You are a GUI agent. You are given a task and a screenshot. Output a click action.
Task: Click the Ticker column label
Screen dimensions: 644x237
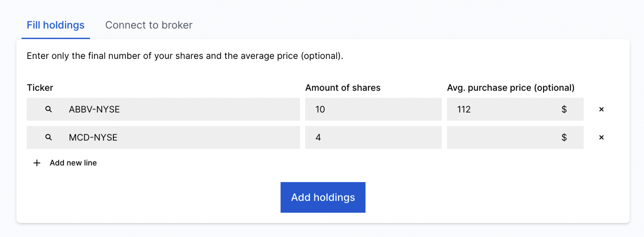click(x=40, y=88)
